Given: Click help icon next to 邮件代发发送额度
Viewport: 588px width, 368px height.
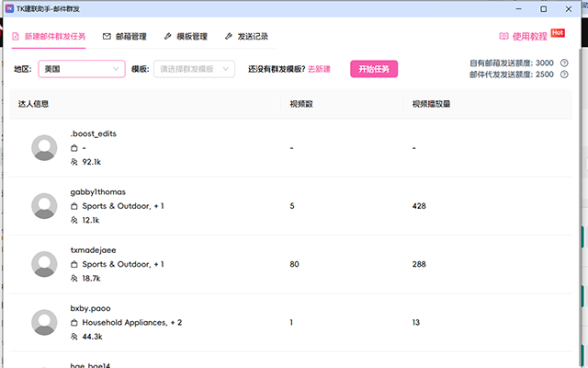Looking at the screenshot, I should tap(564, 75).
